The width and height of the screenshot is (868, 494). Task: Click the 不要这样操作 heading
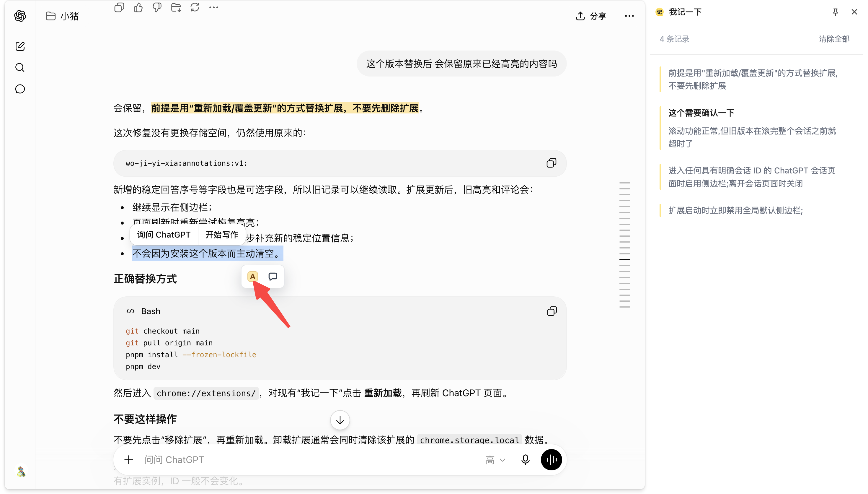[x=145, y=419]
